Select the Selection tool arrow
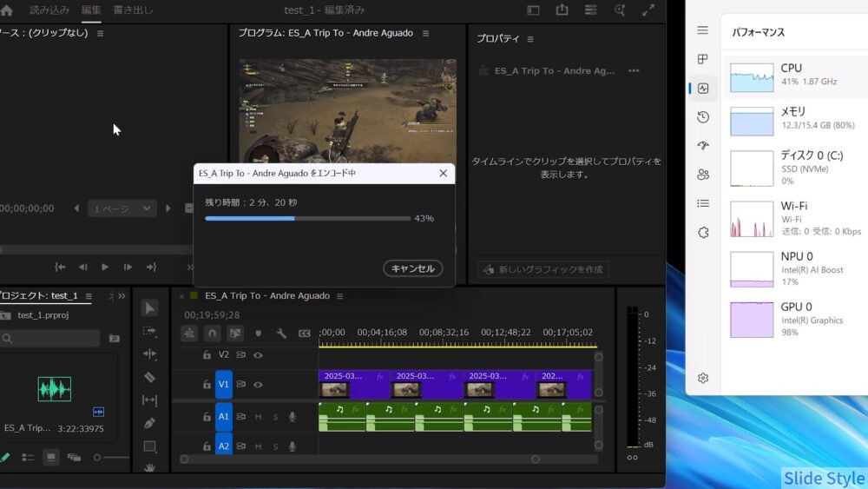 pos(150,307)
